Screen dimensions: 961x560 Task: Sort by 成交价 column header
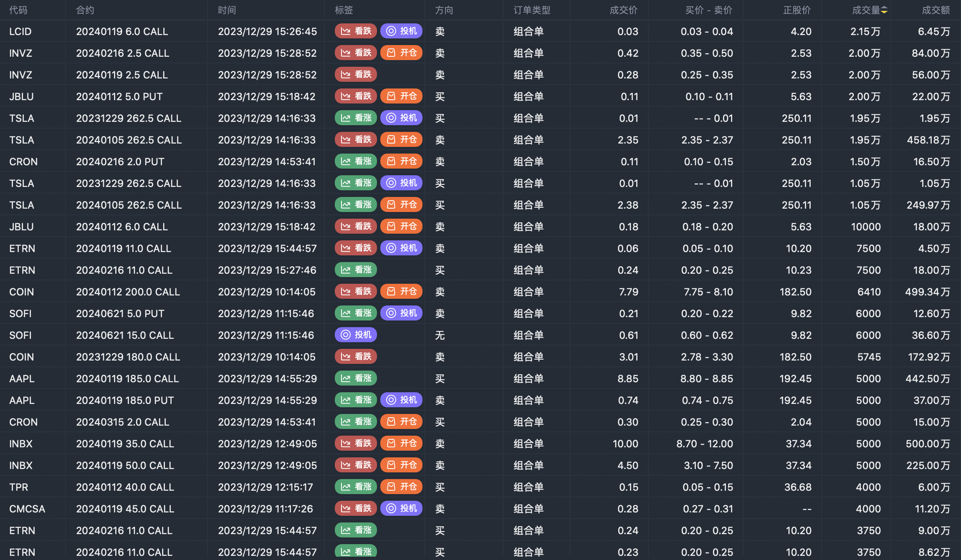[623, 10]
